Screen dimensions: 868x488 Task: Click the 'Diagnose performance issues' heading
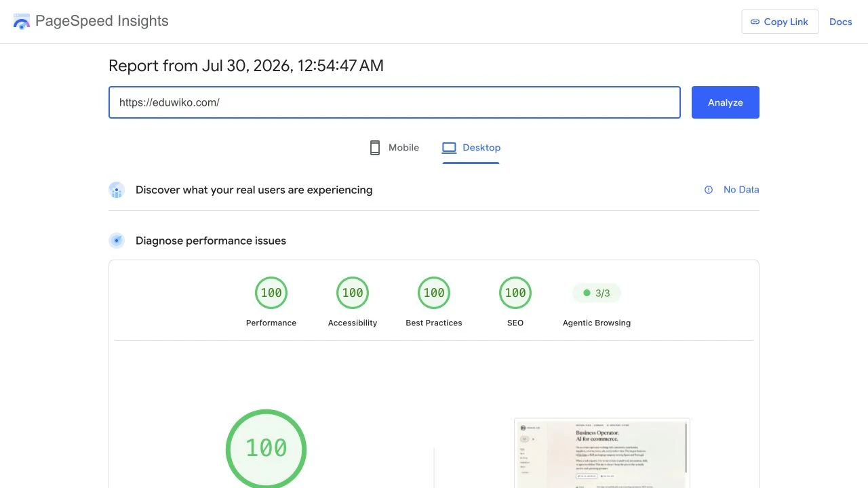[211, 241]
